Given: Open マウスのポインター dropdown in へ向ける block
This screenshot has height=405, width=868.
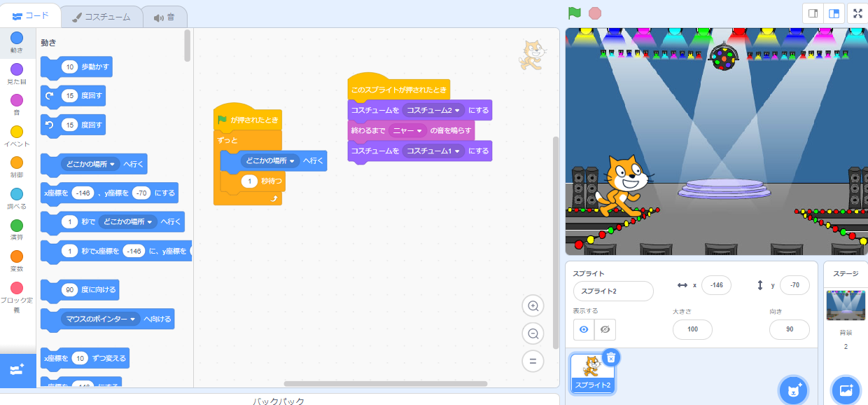Looking at the screenshot, I should click(100, 319).
